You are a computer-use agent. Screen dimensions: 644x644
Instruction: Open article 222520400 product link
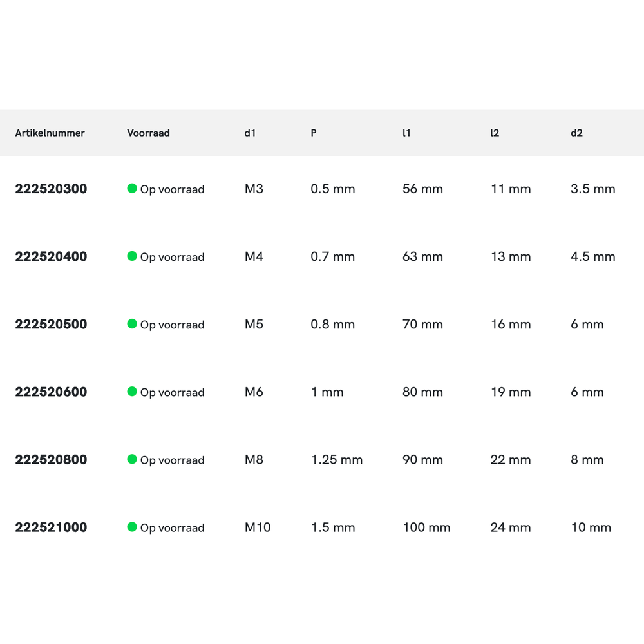[51, 256]
